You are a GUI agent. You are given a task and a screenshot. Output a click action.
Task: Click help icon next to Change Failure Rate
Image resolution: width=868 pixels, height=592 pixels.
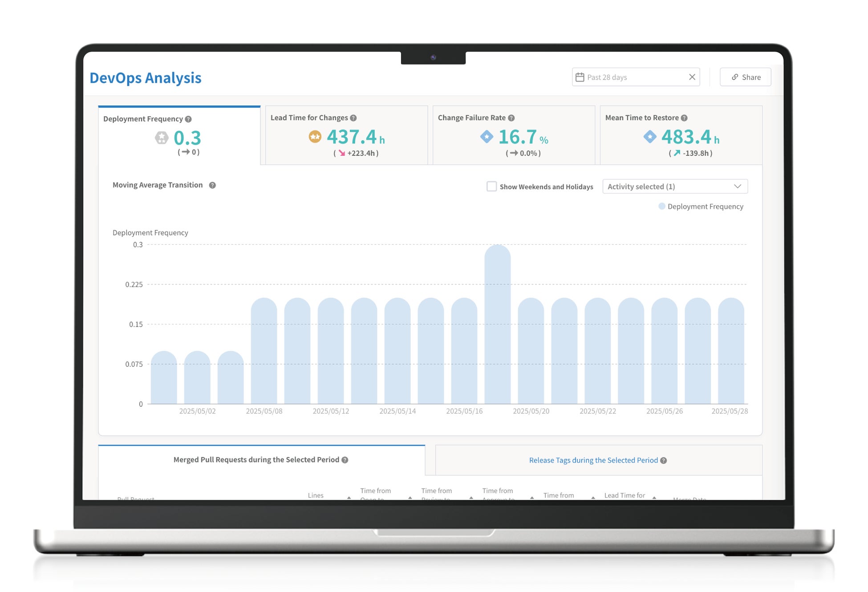[x=511, y=118]
